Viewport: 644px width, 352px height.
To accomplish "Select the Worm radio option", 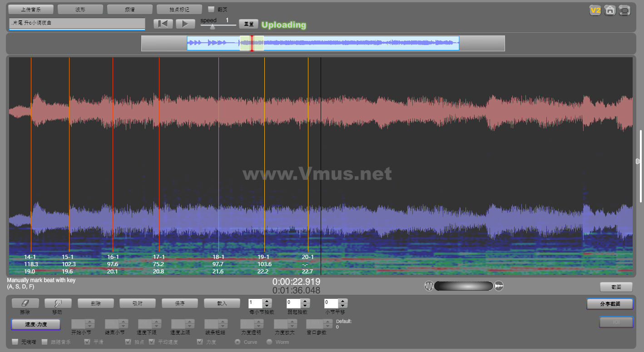I will [269, 342].
